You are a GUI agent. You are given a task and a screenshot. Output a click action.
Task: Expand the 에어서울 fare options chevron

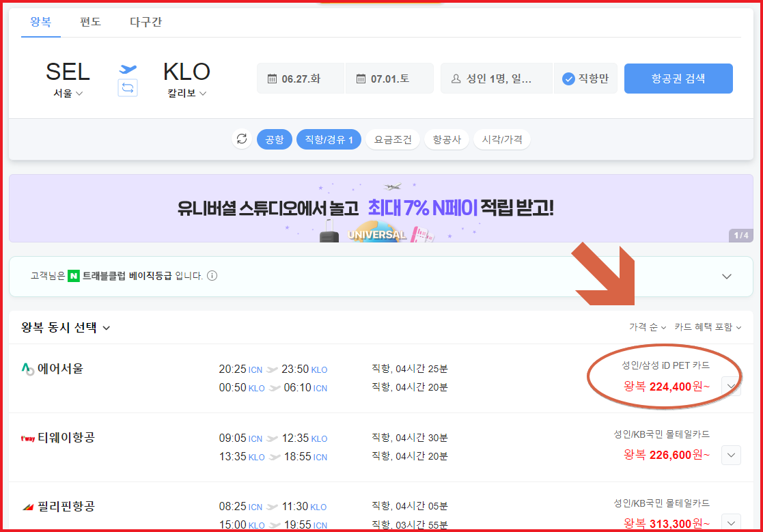731,386
